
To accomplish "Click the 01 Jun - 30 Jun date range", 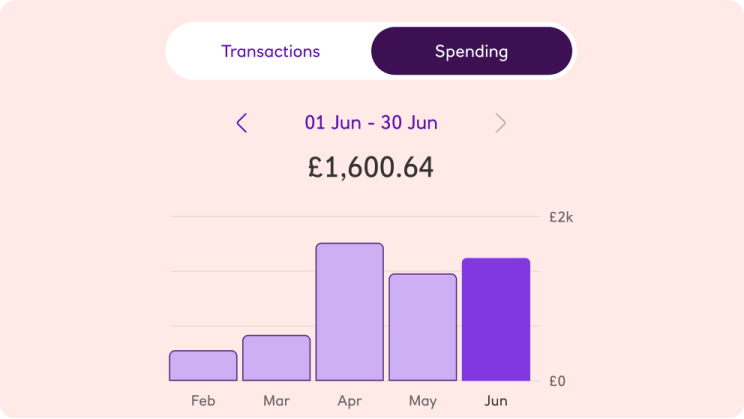I will (371, 123).
